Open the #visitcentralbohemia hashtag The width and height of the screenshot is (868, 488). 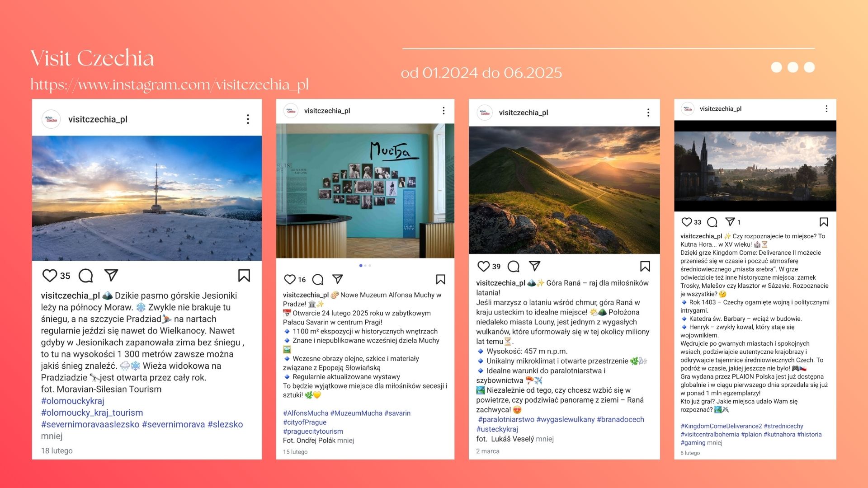pos(710,435)
